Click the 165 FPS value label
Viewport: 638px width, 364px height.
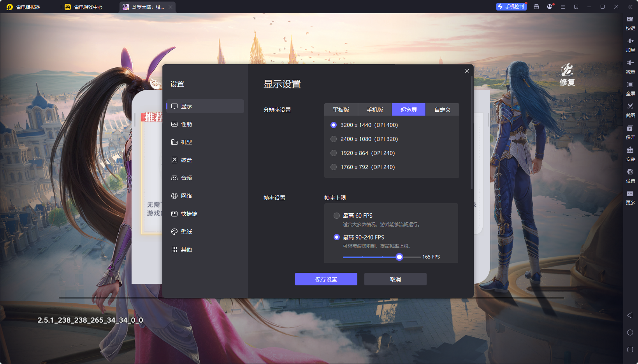[x=431, y=257]
